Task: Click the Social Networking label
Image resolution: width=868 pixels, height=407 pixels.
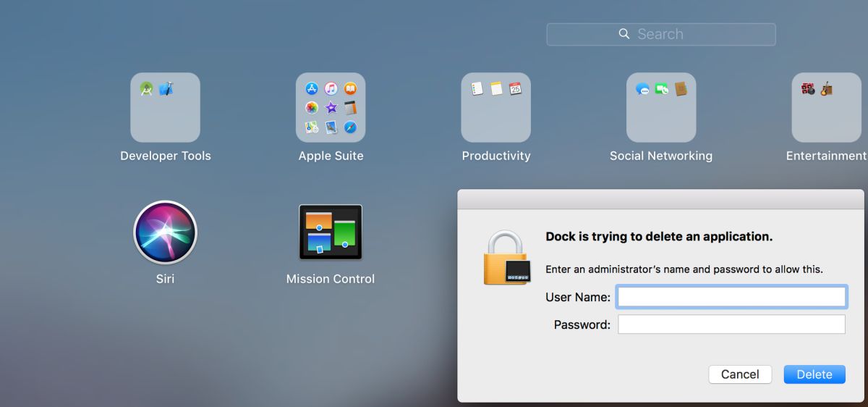Action: point(661,156)
